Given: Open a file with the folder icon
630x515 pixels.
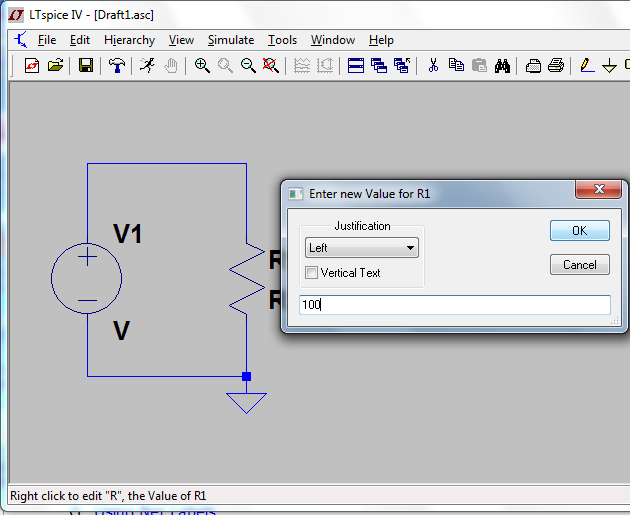Looking at the screenshot, I should 55,65.
